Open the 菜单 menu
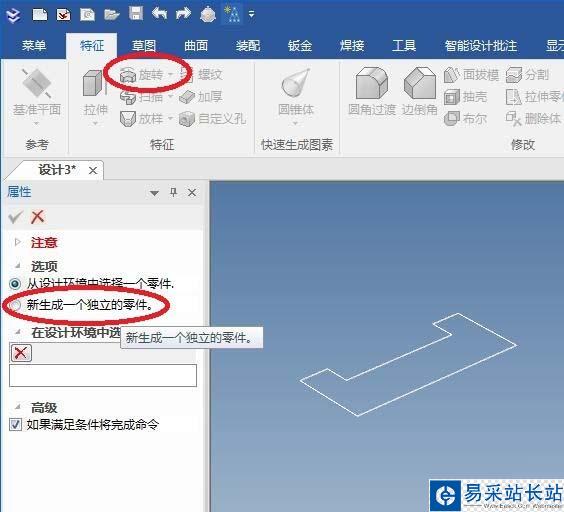 [34, 46]
